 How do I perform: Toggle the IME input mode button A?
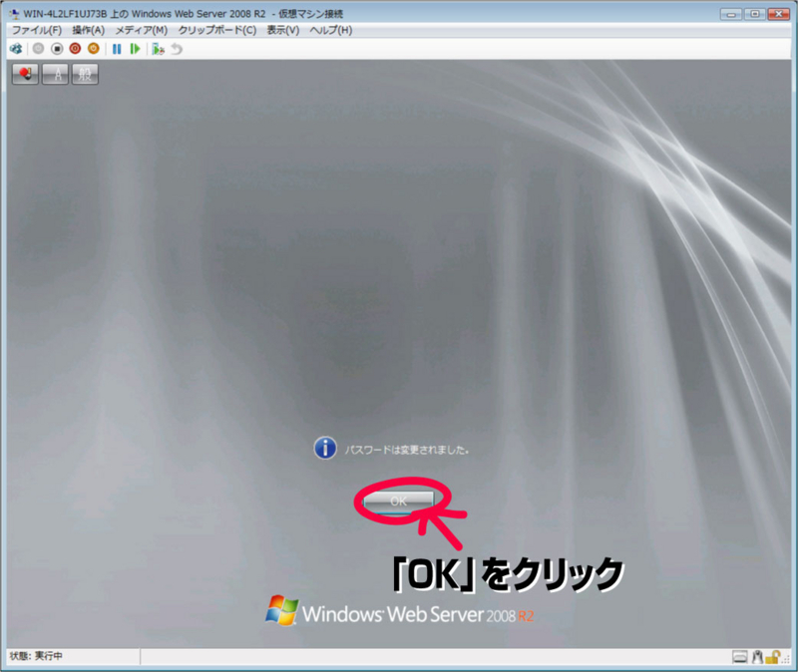54,73
